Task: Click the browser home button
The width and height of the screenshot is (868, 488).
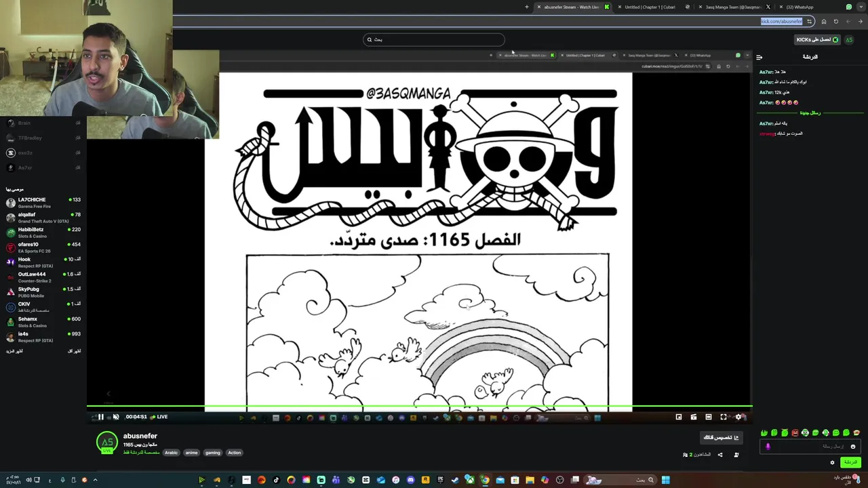Action: (x=824, y=22)
